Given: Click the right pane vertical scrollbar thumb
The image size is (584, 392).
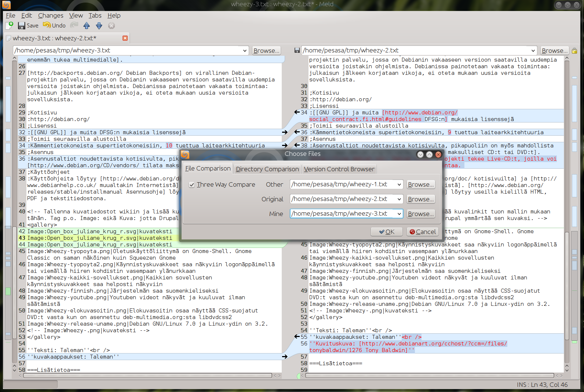Looking at the screenshot, I should click(567, 286).
